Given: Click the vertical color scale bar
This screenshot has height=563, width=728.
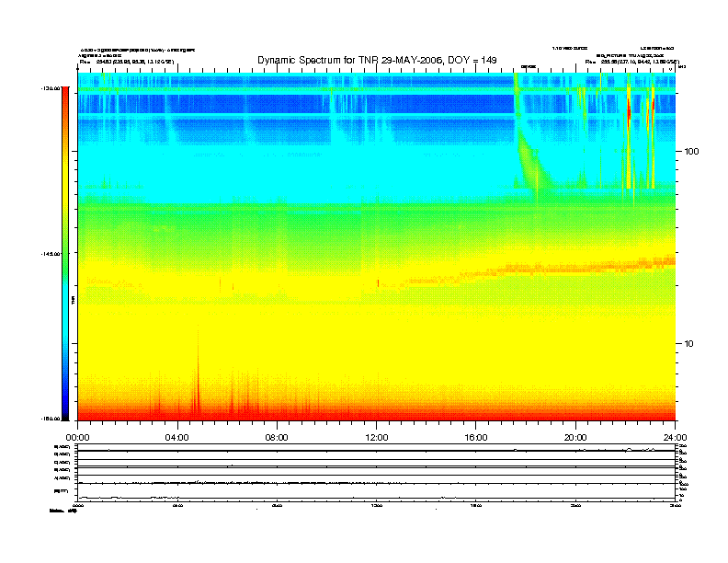Looking at the screenshot, I should pos(65,254).
